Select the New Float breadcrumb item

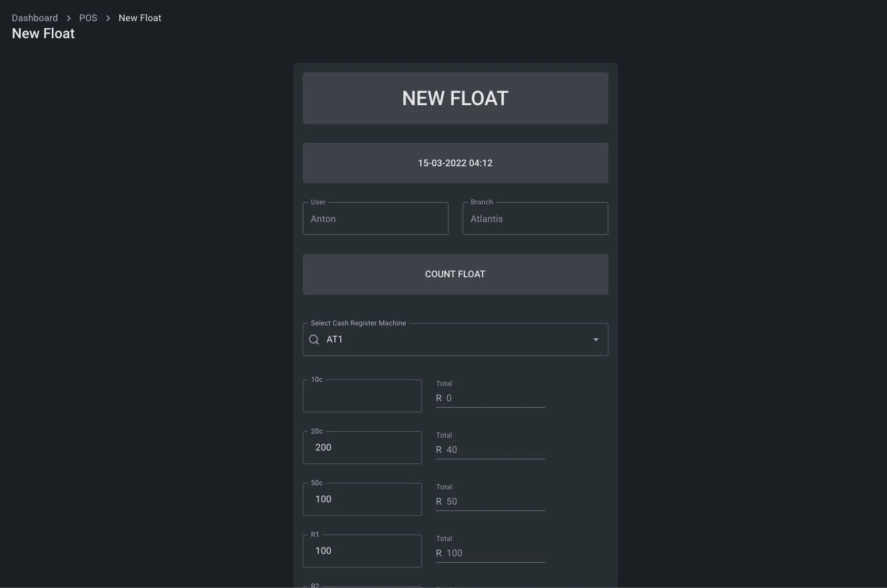tap(140, 18)
